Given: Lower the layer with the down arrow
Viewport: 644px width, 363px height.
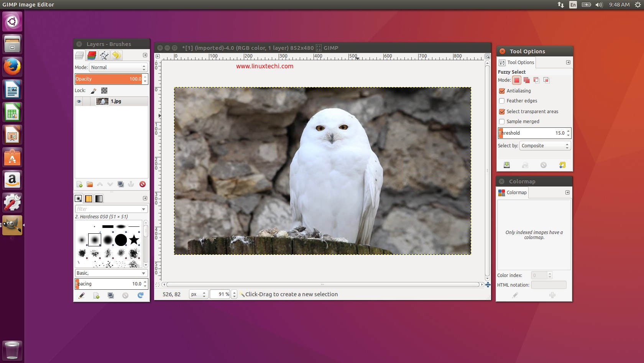Looking at the screenshot, I should pos(110,184).
